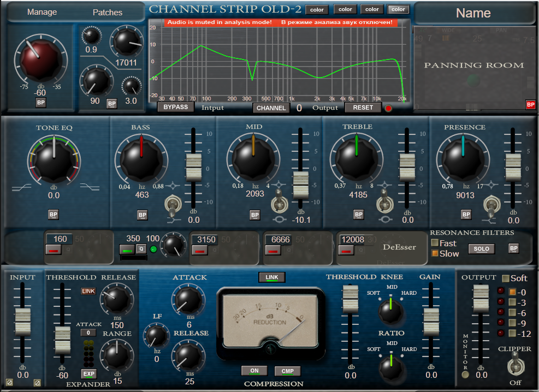Click the knob showing 90
Viewport: 539px width, 392px height.
click(x=97, y=81)
